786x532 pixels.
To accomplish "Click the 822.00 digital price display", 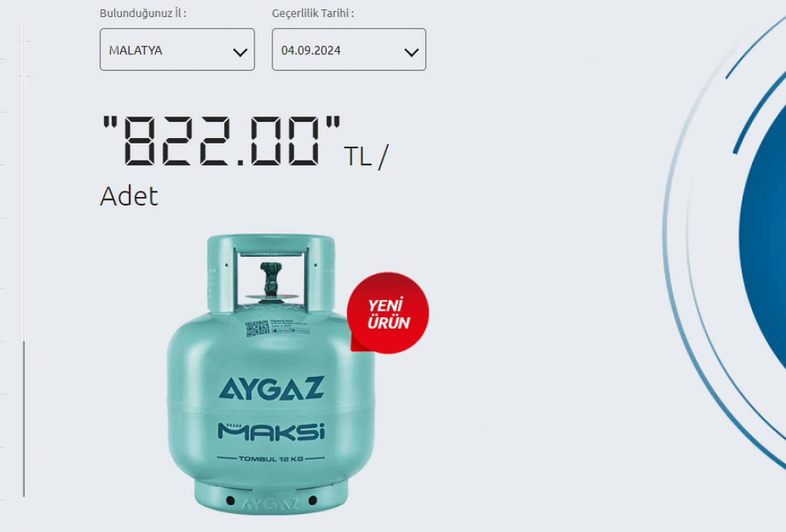I will coord(222,141).
